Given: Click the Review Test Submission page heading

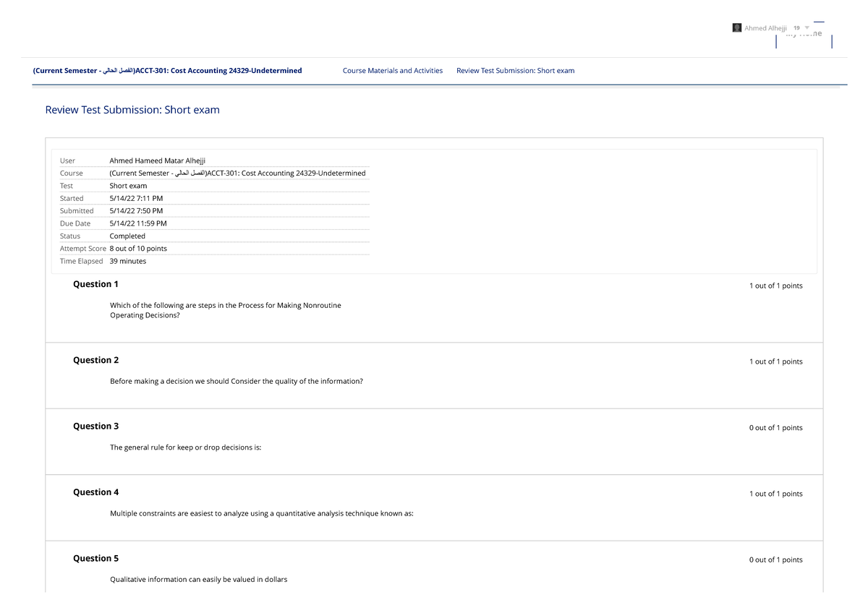Looking at the screenshot, I should tap(132, 110).
